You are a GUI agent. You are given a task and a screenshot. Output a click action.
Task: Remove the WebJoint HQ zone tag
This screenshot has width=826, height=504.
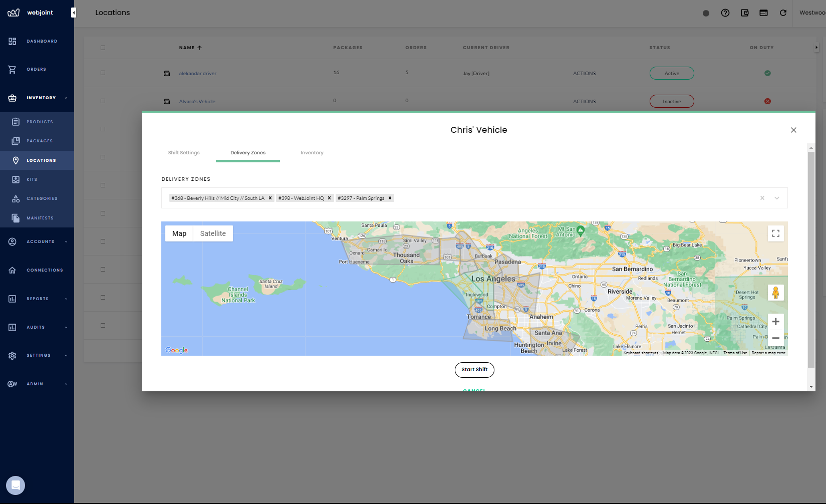(x=329, y=198)
